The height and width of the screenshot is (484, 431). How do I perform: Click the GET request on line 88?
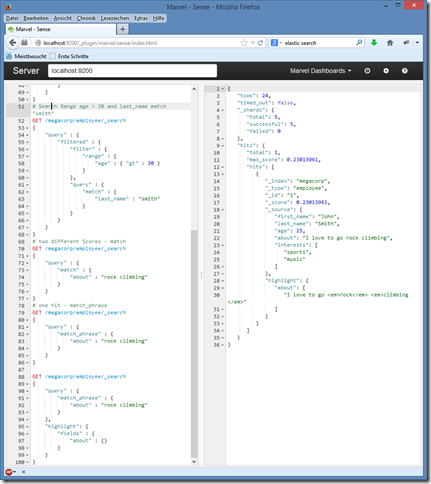(x=79, y=377)
